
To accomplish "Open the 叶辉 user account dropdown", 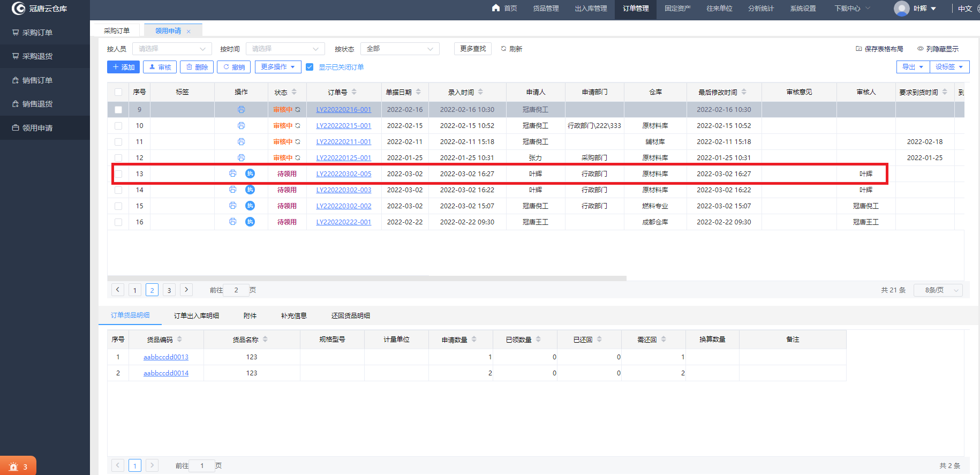I will point(925,9).
